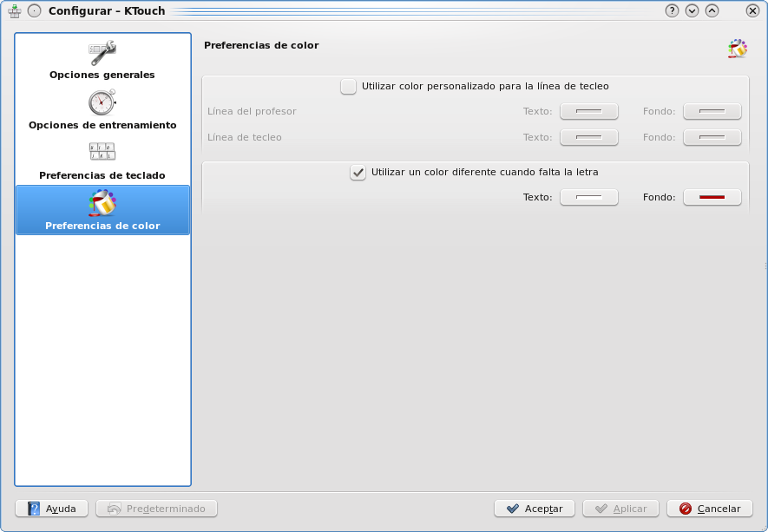Click the paint bucket icon in the page header
The height and width of the screenshot is (532, 768).
coord(737,49)
